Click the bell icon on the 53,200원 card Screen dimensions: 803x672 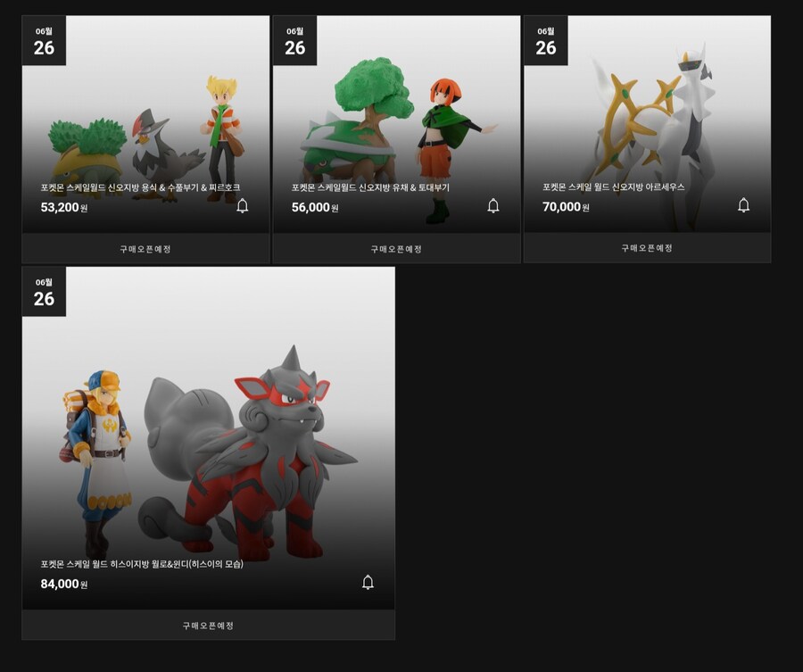242,206
